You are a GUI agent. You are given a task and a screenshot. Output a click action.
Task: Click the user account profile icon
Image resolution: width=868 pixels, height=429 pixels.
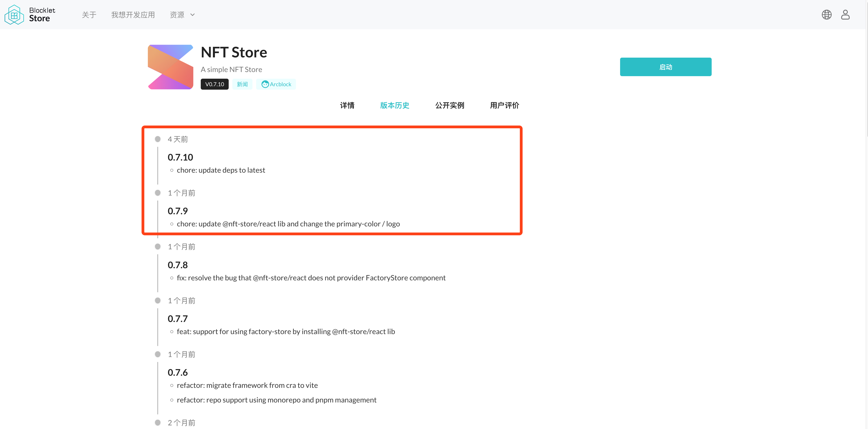845,15
